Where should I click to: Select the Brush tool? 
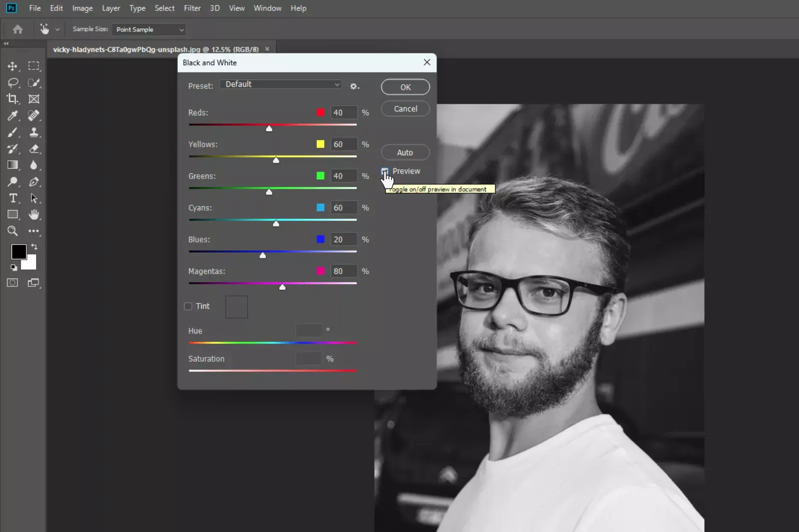tap(12, 132)
